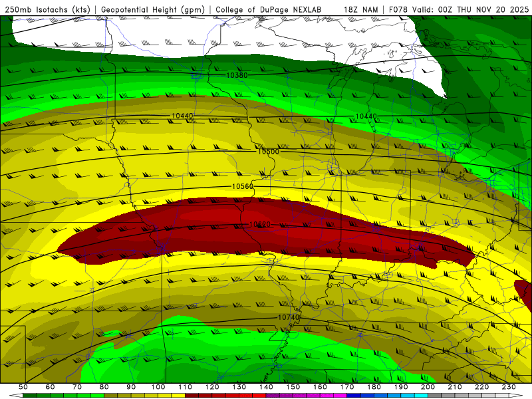Click the 170 kts color scale label
The width and height of the screenshot is (532, 399).
pyautogui.click(x=347, y=387)
